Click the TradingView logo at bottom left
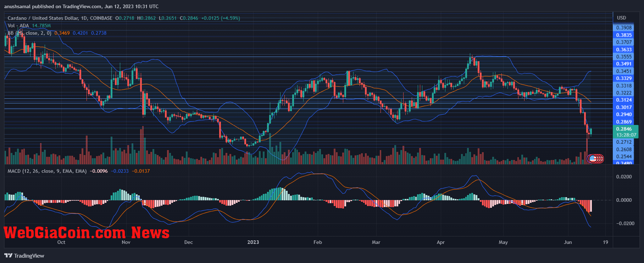The image size is (644, 263). 24,256
